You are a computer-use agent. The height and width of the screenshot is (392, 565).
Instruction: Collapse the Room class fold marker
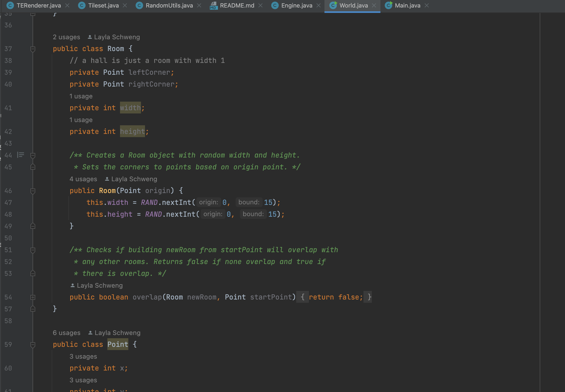click(33, 49)
